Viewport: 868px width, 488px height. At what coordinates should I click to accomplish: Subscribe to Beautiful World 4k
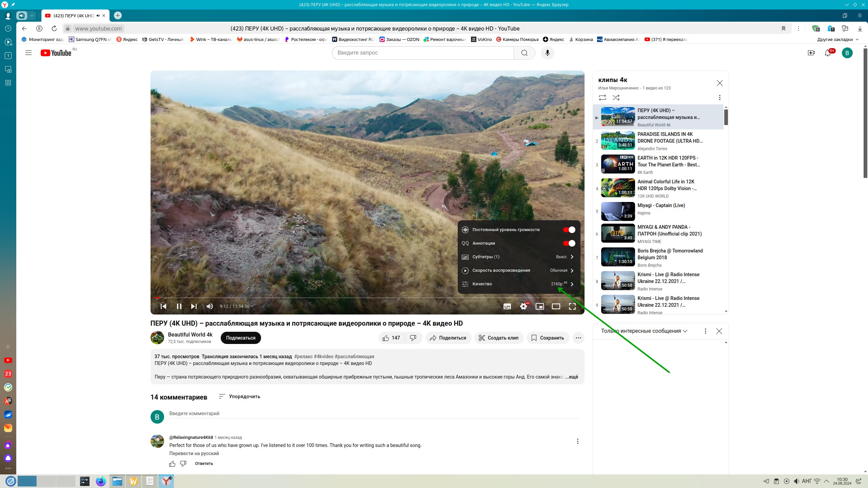pyautogui.click(x=240, y=338)
